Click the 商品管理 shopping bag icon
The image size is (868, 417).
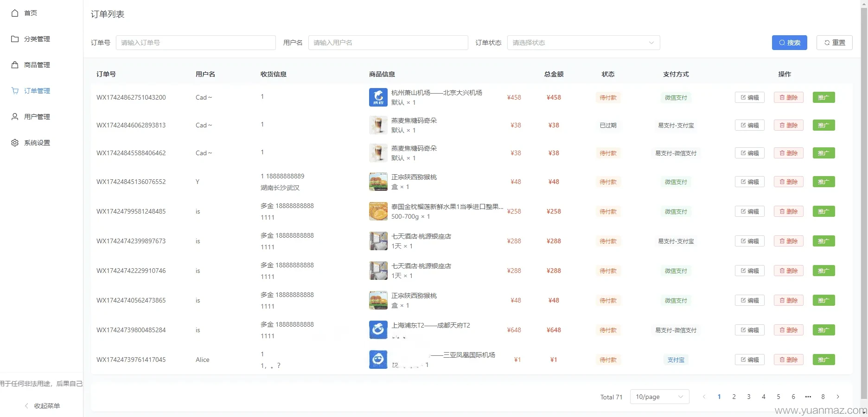[x=15, y=65]
